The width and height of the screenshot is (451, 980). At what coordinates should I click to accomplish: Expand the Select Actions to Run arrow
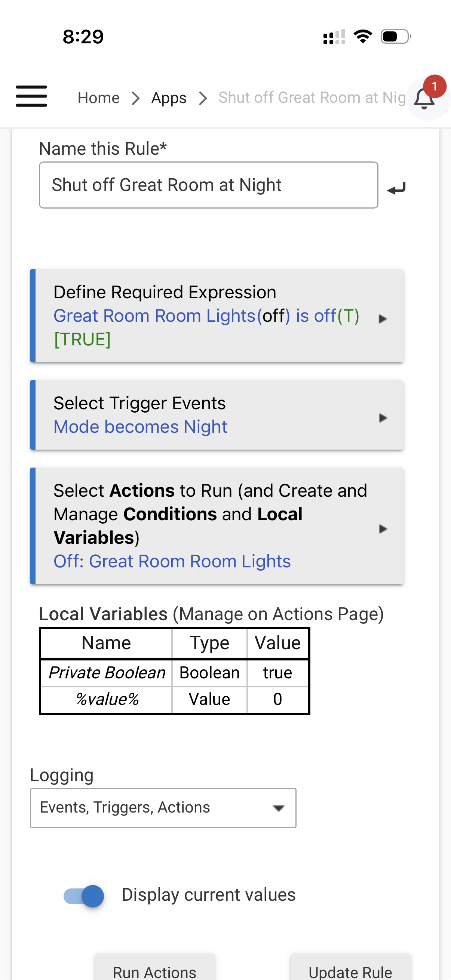click(383, 528)
